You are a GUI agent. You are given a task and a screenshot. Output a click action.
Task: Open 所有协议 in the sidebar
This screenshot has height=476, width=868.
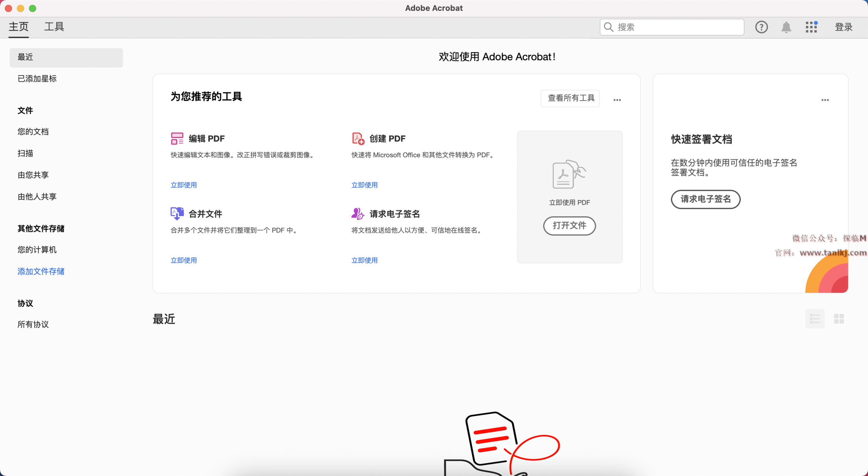tap(33, 324)
